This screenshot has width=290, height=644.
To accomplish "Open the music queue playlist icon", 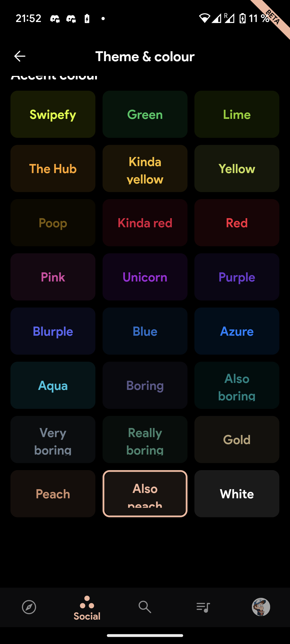I will pos(203,607).
